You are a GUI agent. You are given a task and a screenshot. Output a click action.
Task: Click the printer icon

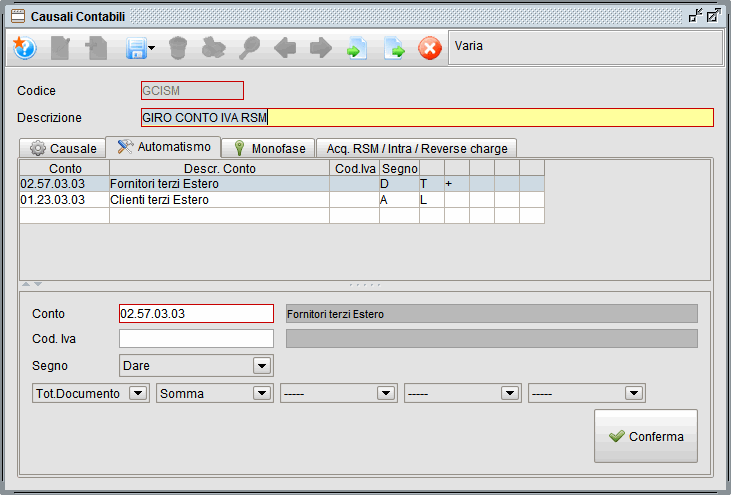214,48
